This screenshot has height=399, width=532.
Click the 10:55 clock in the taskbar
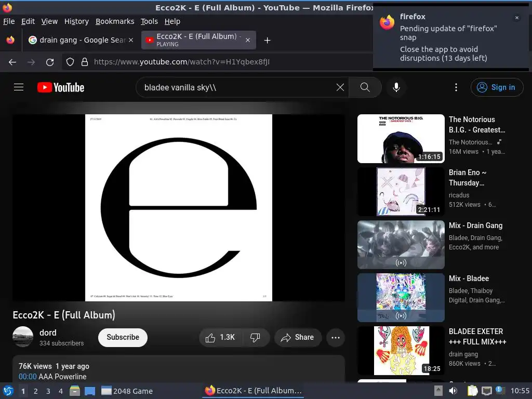pyautogui.click(x=520, y=391)
